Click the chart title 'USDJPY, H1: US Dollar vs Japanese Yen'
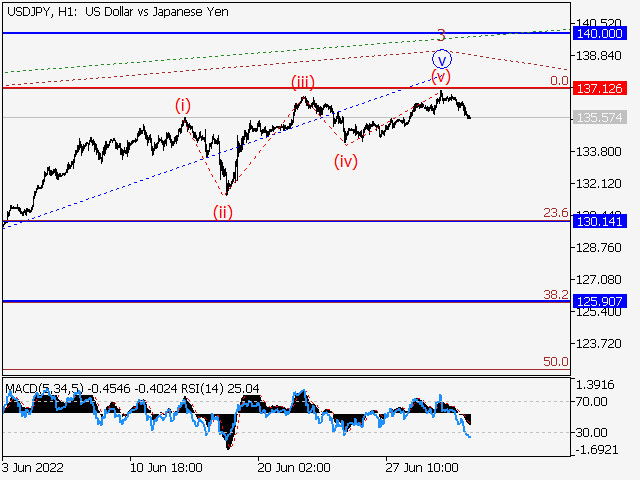This screenshot has width=640, height=480. pyautogui.click(x=118, y=12)
